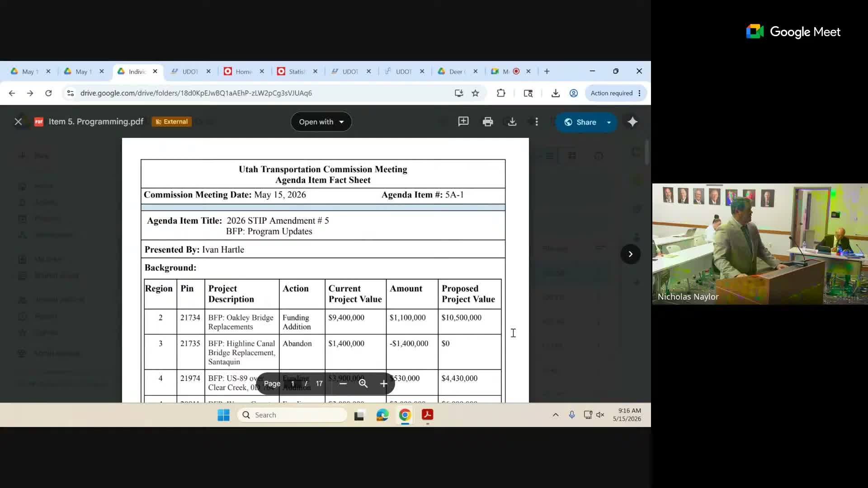Image resolution: width=868 pixels, height=488 pixels.
Task: Bookmark this page with the star icon
Action: coord(475,93)
